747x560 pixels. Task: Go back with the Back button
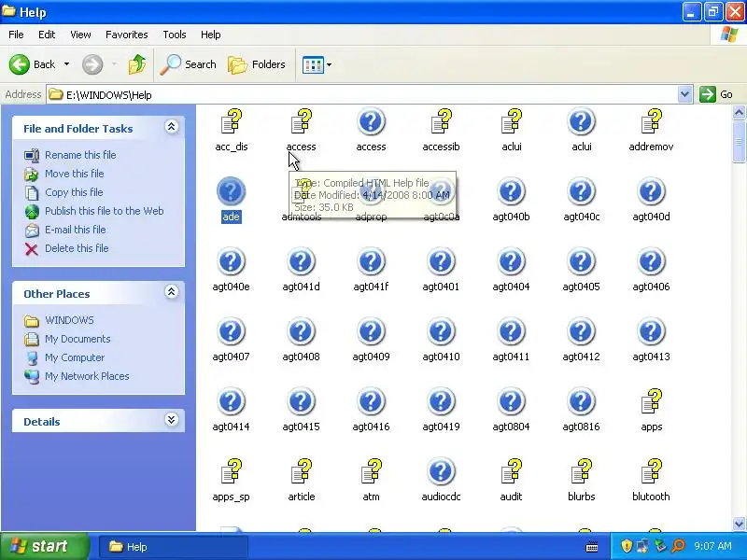coord(33,64)
